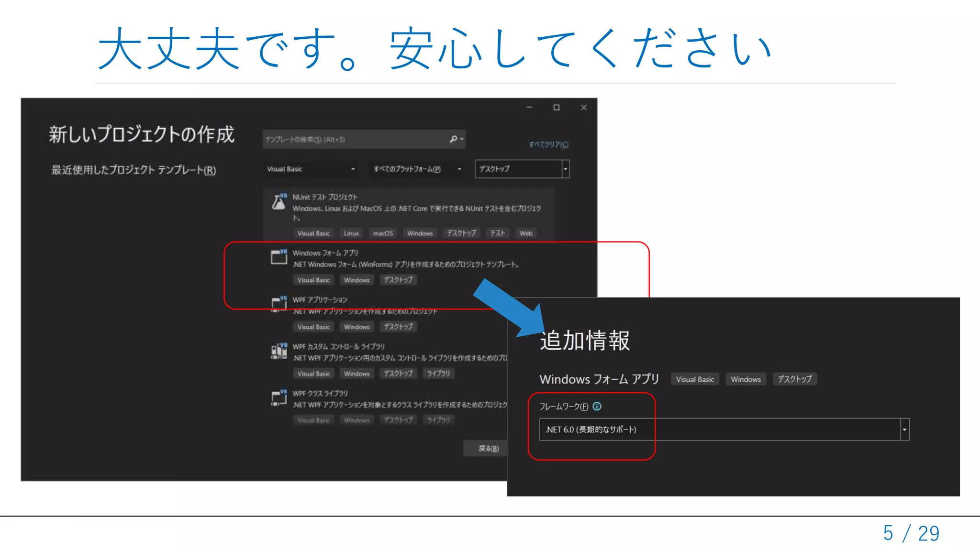The height and width of the screenshot is (551, 980).
Task: Click Visual Basic tag under Windows フォーム
Action: 313,280
